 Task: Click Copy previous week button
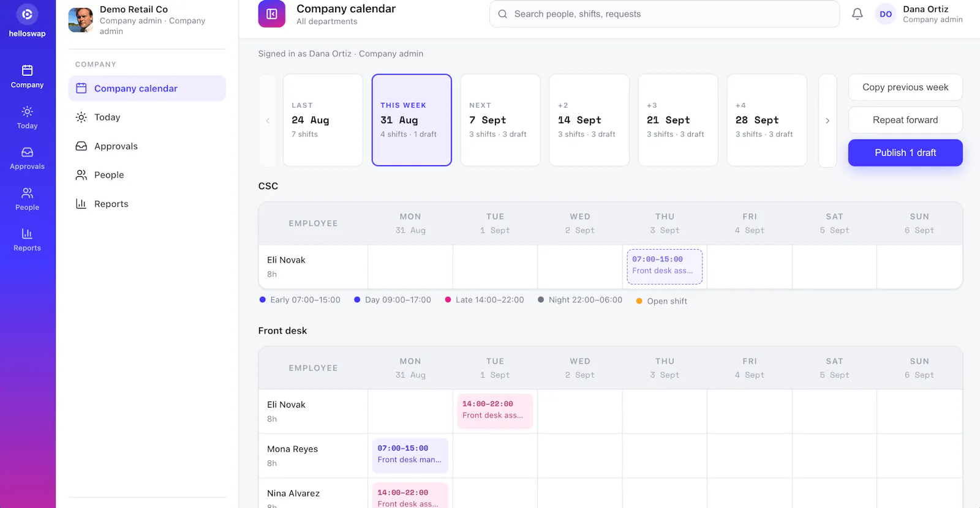[905, 88]
